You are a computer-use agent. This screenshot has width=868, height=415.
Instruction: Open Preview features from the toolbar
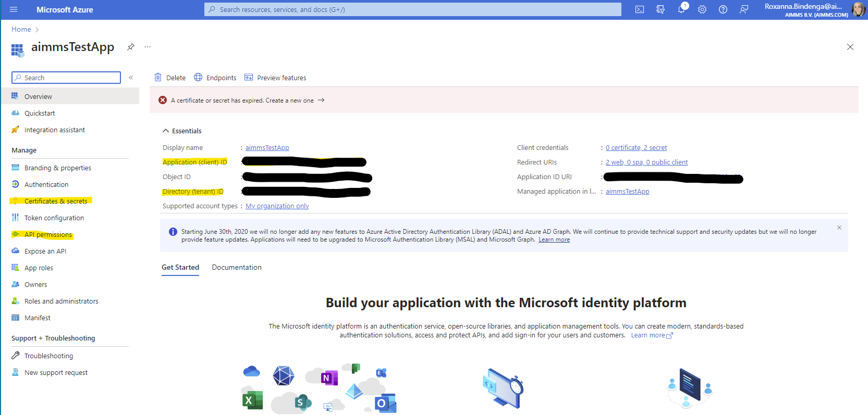275,78
